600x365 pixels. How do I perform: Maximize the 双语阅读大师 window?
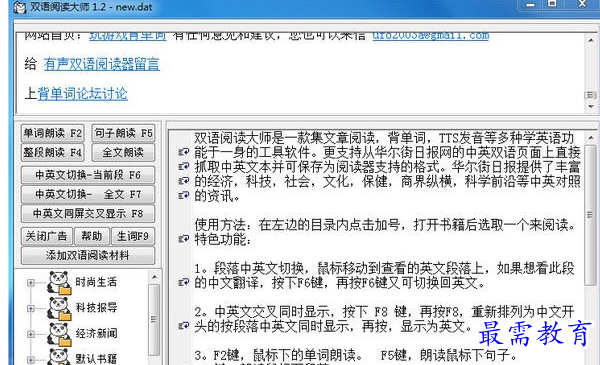point(552,4)
